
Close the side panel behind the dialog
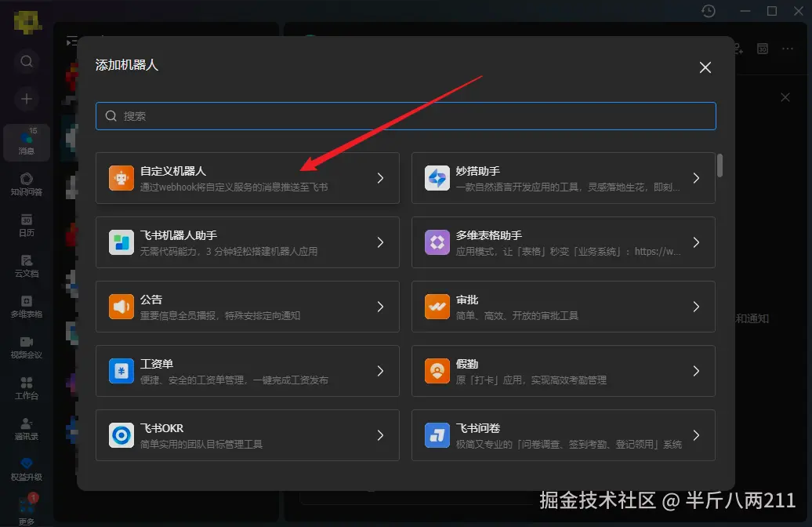click(785, 97)
